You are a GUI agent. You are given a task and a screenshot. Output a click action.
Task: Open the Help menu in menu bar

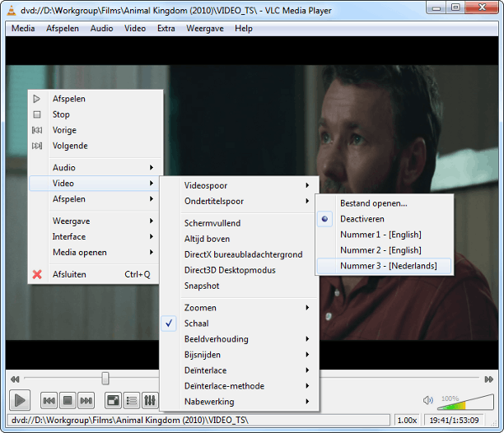(244, 29)
